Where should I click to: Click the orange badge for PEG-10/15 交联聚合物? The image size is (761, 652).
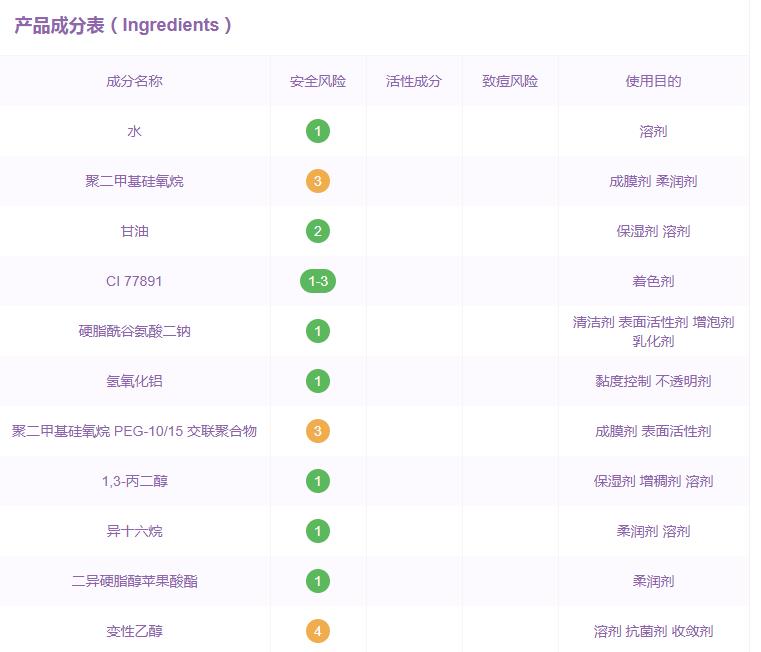tap(317, 431)
